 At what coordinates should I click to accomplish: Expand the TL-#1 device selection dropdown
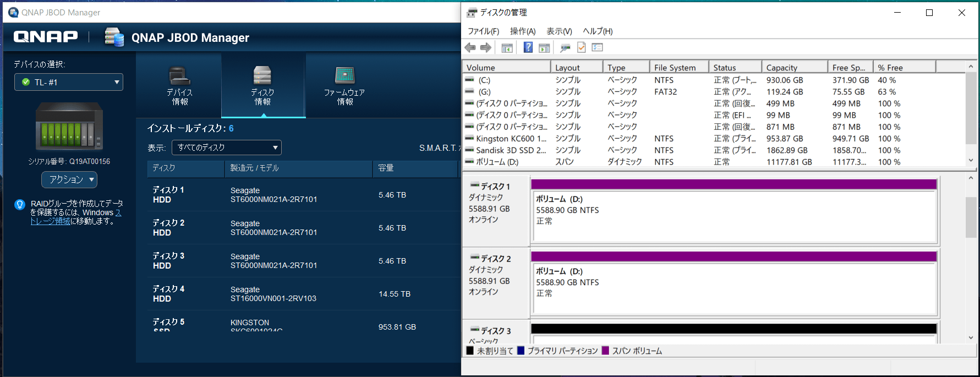(69, 82)
